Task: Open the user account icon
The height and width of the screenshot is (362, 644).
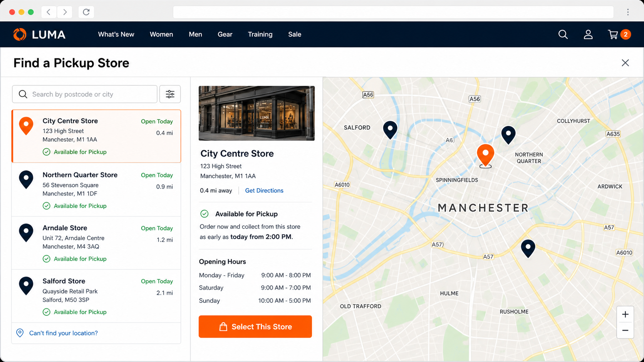Action: click(x=588, y=35)
